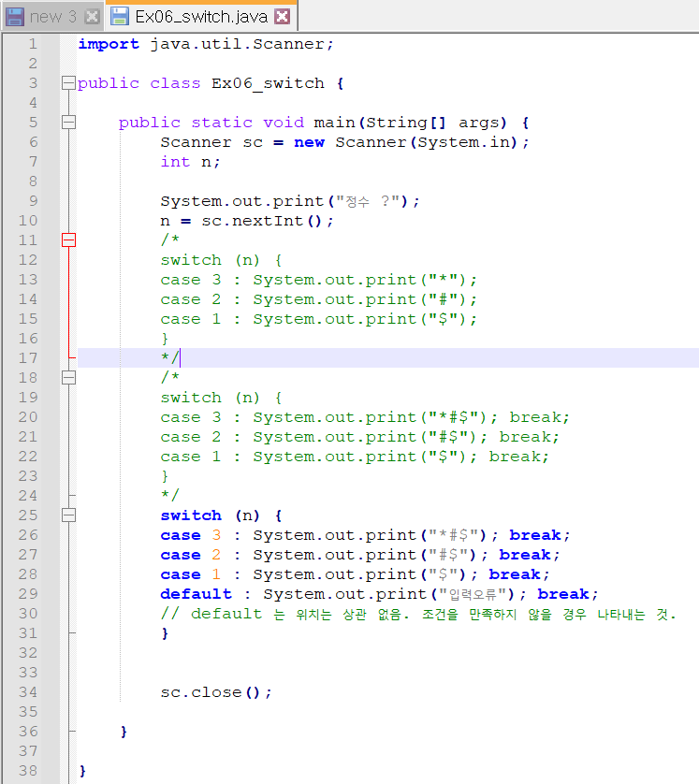Click 'new' keyword on line 6
Image resolution: width=699 pixels, height=784 pixels.
coord(309,142)
